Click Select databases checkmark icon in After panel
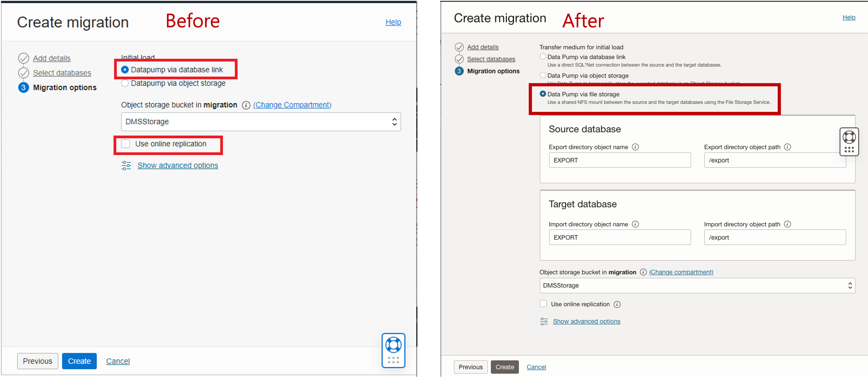 (459, 59)
